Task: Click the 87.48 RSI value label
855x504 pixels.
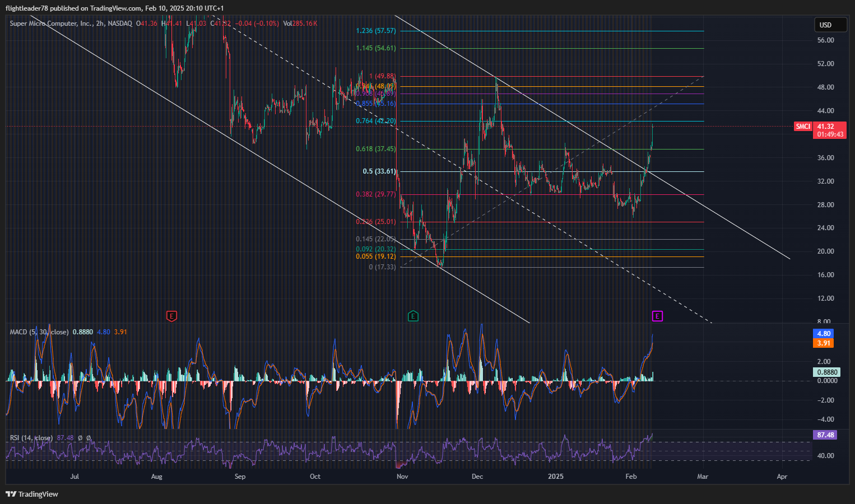Action: 825,435
